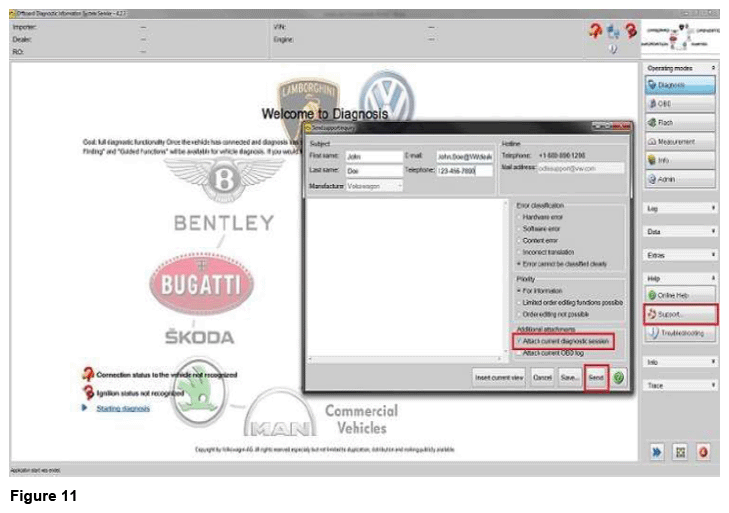Viewport: 729px width, 513px height.
Task: Click the red exit application icon
Action: click(x=703, y=452)
